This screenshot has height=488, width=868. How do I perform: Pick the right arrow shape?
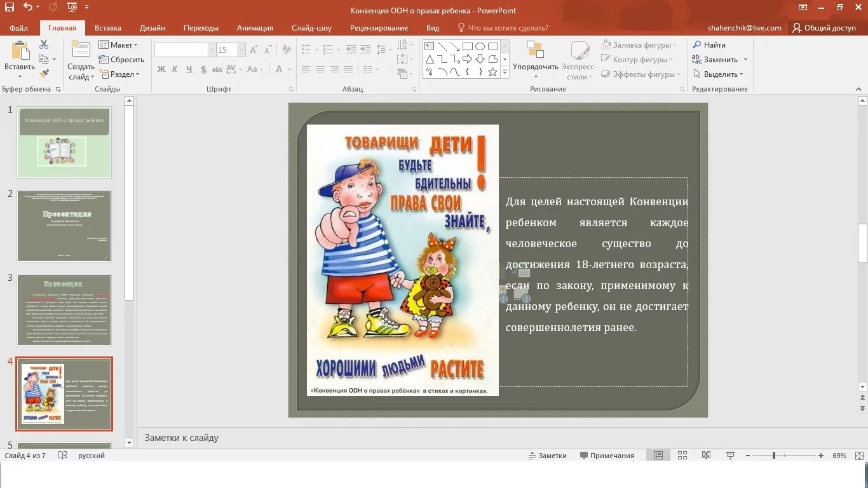click(467, 59)
